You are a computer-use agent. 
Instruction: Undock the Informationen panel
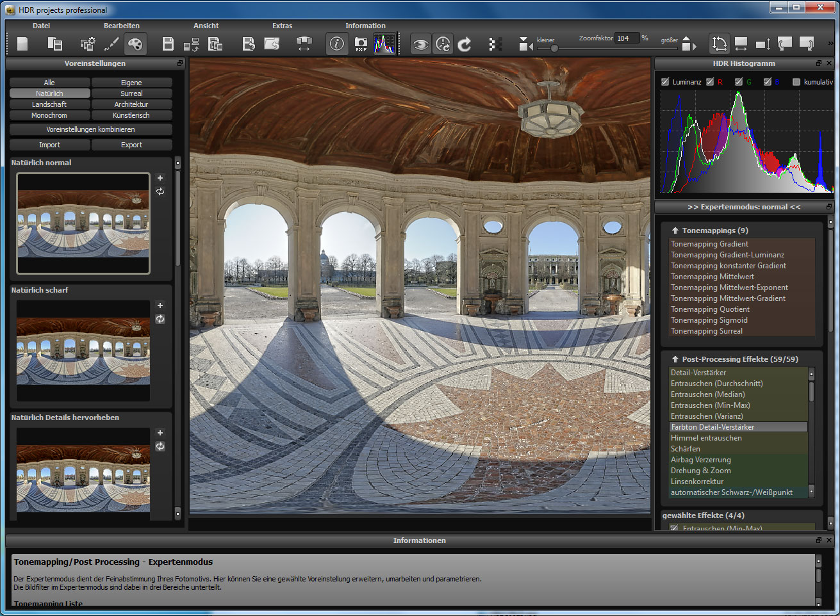coord(819,540)
